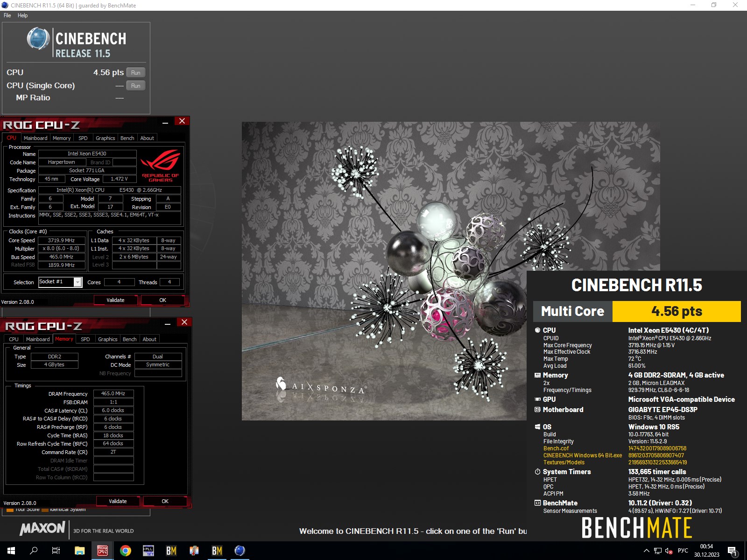Open the PLL SET utility taskbar icon
This screenshot has width=747, height=560.
[148, 551]
